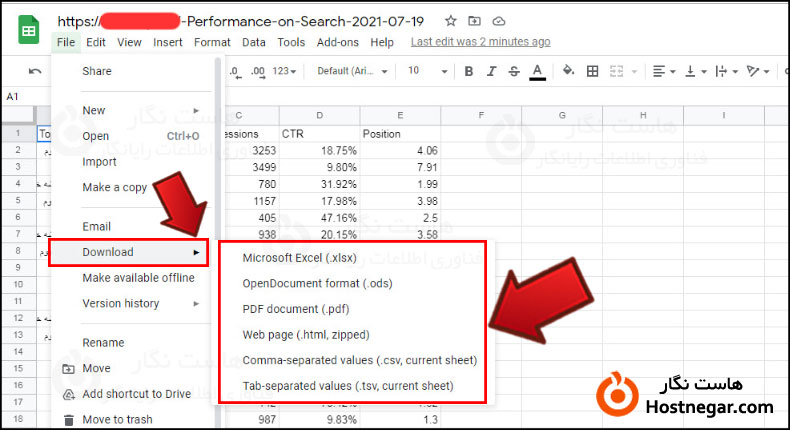Open text wrapping options

coord(727,71)
